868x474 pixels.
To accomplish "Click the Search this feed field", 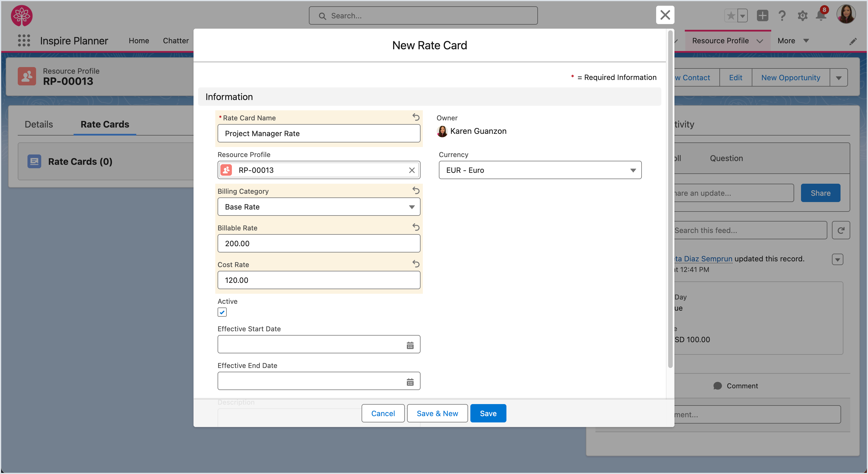I will pos(750,230).
